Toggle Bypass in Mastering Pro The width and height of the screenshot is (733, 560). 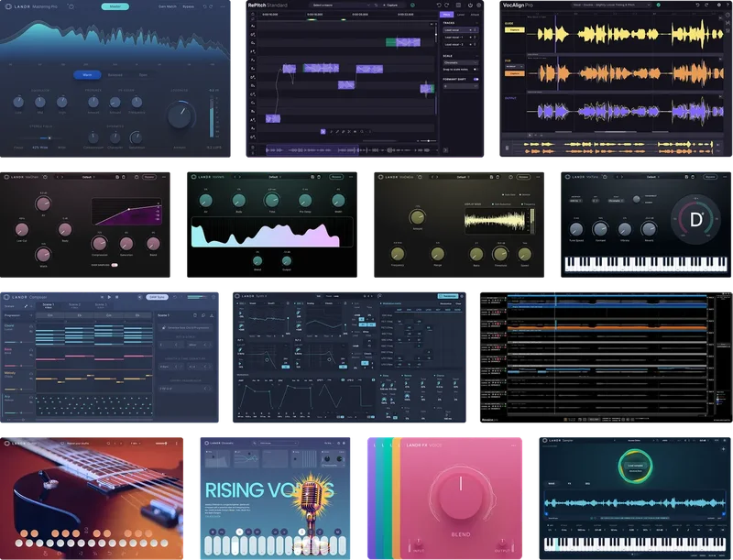pos(189,6)
